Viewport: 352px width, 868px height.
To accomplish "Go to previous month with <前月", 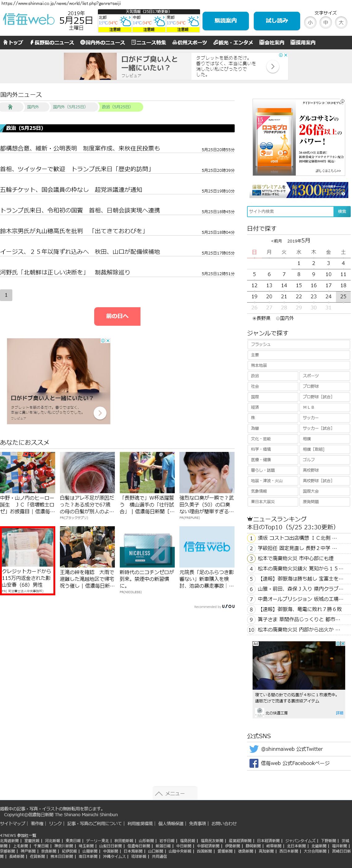I will tap(276, 241).
